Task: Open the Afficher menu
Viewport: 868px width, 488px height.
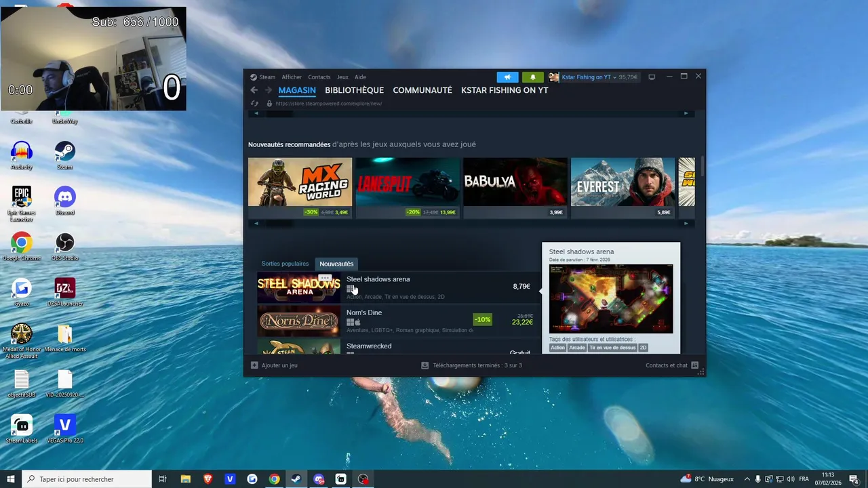Action: (x=292, y=77)
